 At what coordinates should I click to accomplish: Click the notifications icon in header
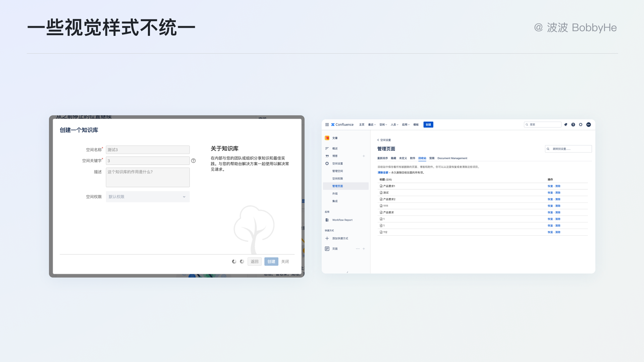click(566, 125)
